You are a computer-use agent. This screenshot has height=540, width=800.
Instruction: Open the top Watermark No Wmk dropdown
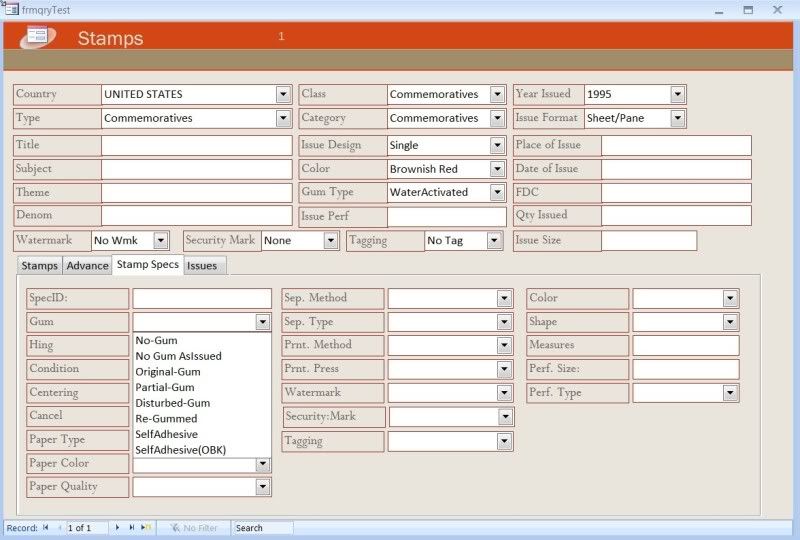[x=161, y=240]
